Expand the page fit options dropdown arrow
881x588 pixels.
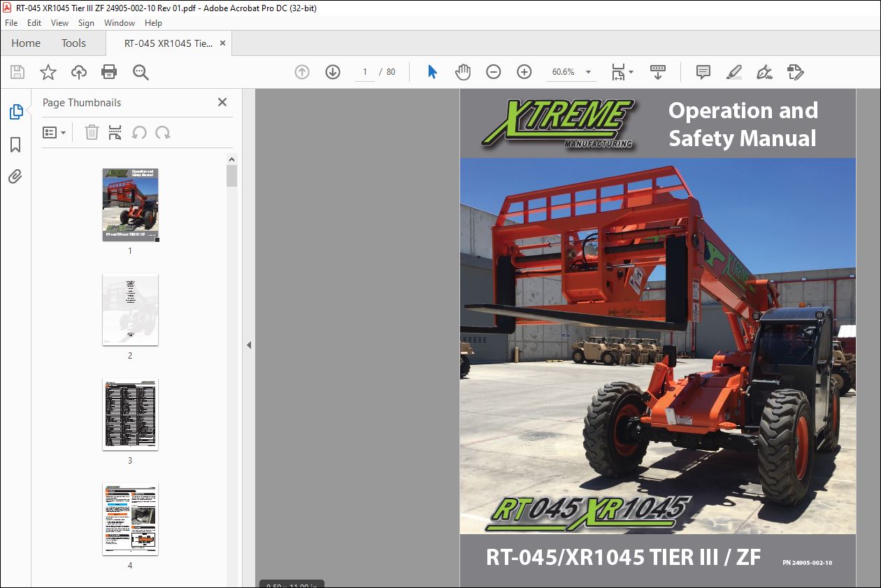(x=631, y=72)
